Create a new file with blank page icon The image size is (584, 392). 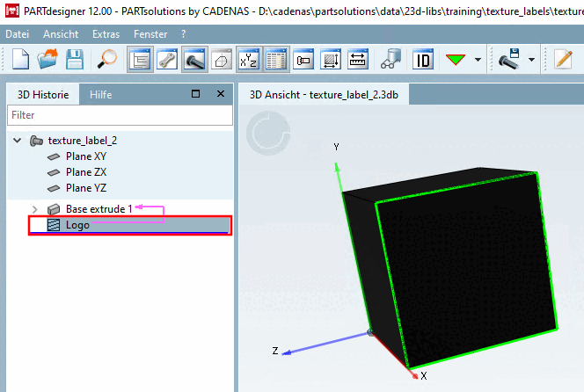[20, 59]
